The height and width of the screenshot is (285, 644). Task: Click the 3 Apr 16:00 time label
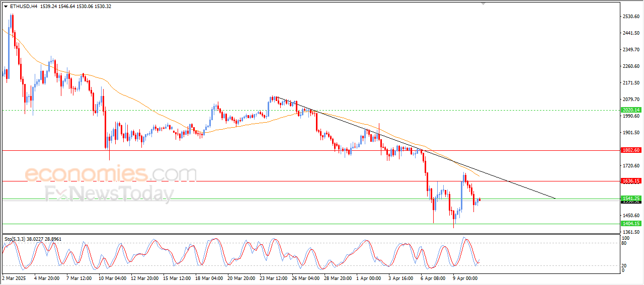pos(400,277)
